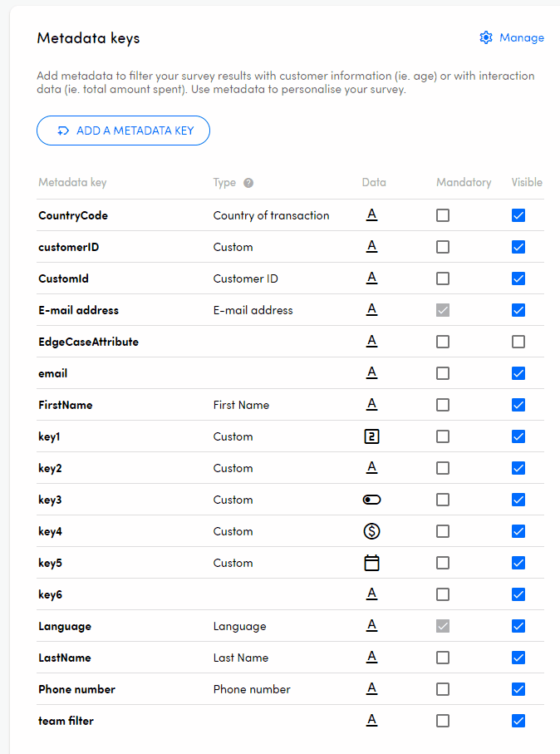560x754 pixels.
Task: Click the currency data icon for key4
Action: 371,531
